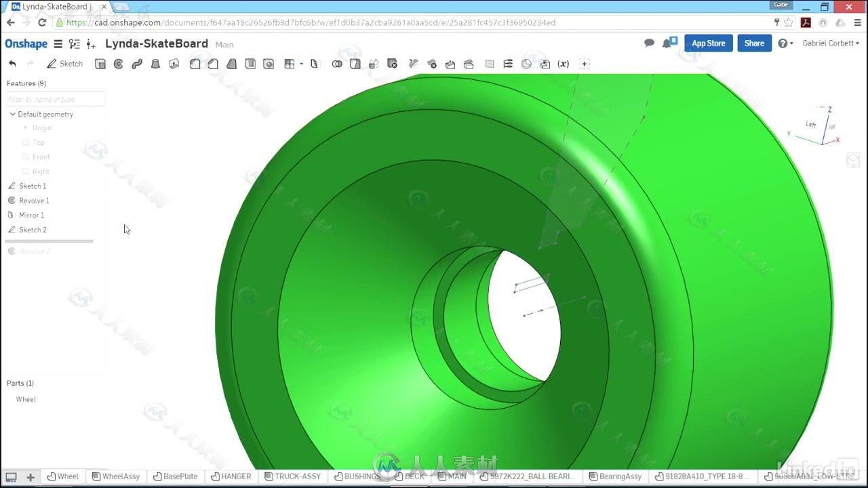
Task: Select the Chamfer tool
Action: [213, 64]
